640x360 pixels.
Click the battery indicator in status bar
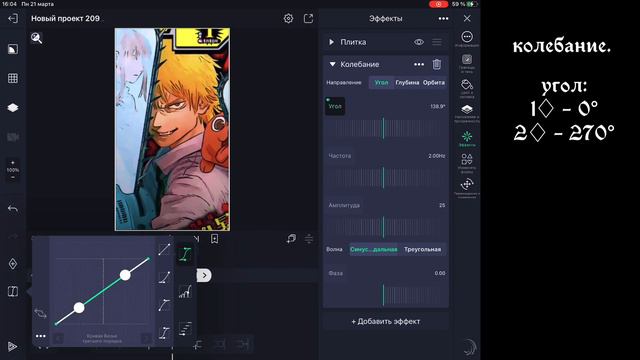[471, 4]
